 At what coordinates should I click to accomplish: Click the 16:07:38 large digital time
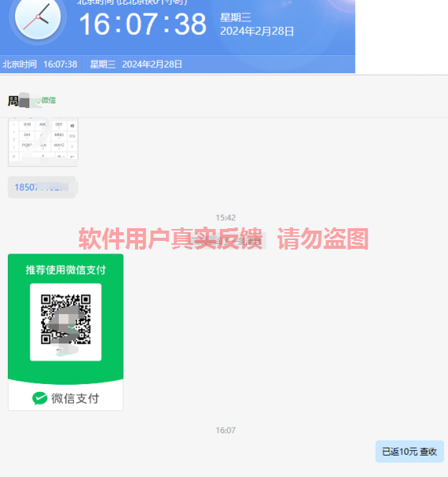click(x=142, y=25)
